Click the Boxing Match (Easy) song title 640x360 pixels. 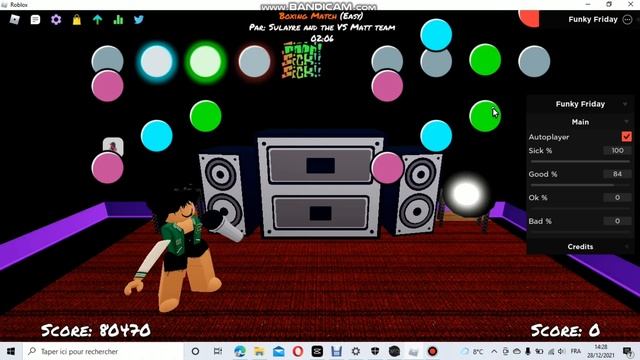(321, 16)
